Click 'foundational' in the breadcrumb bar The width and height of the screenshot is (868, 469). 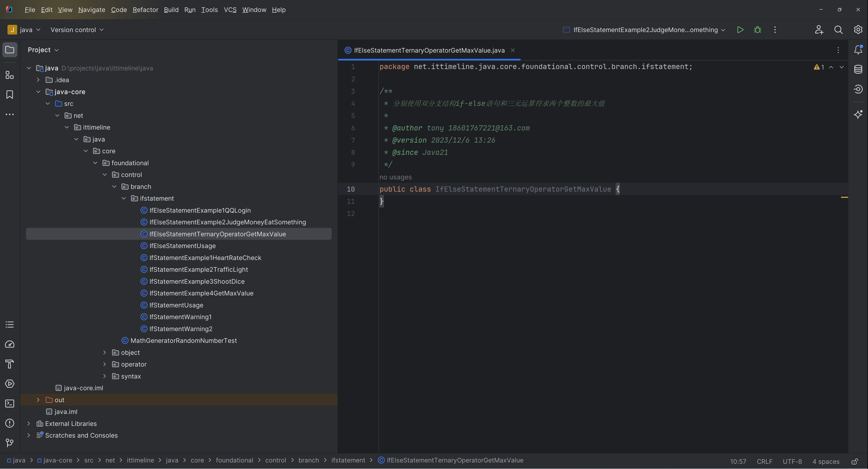pyautogui.click(x=234, y=460)
